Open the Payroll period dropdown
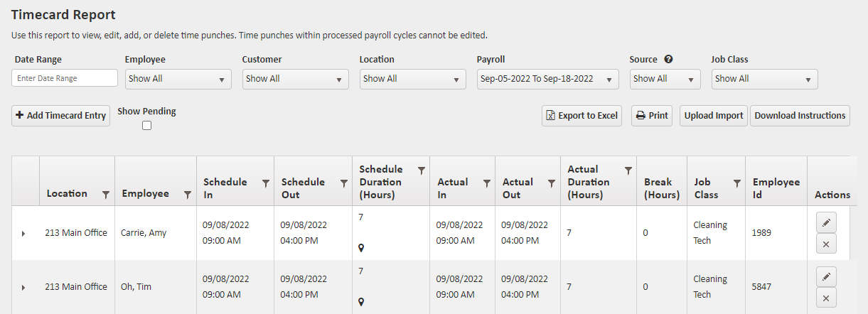Image resolution: width=868 pixels, height=314 pixels. click(547, 79)
